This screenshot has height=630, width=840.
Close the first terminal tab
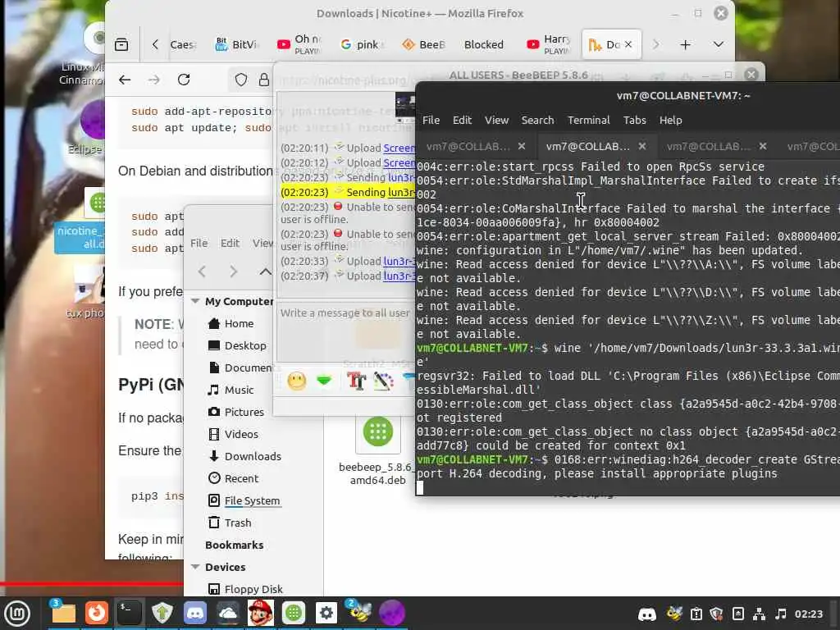pyautogui.click(x=521, y=146)
